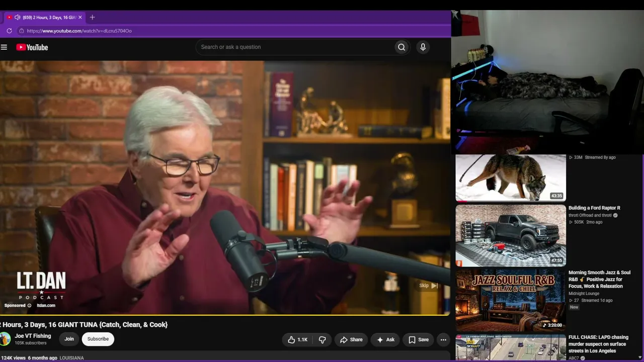Close the YouTube browser tab
The height and width of the screenshot is (362, 644).
[x=80, y=17]
